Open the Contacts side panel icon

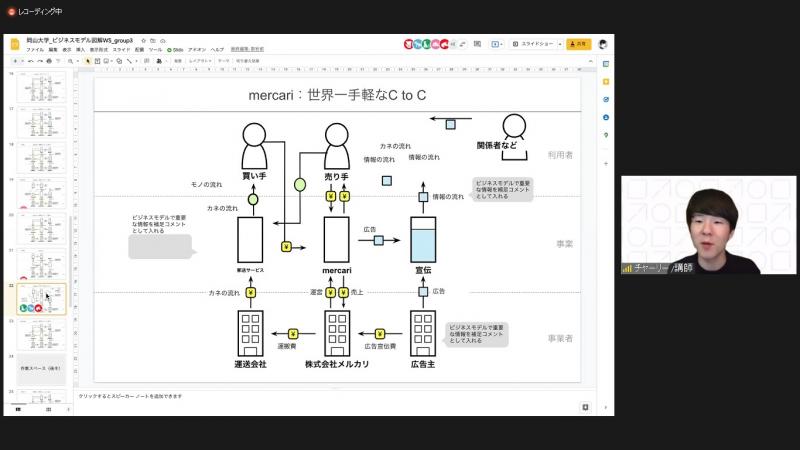pyautogui.click(x=606, y=117)
